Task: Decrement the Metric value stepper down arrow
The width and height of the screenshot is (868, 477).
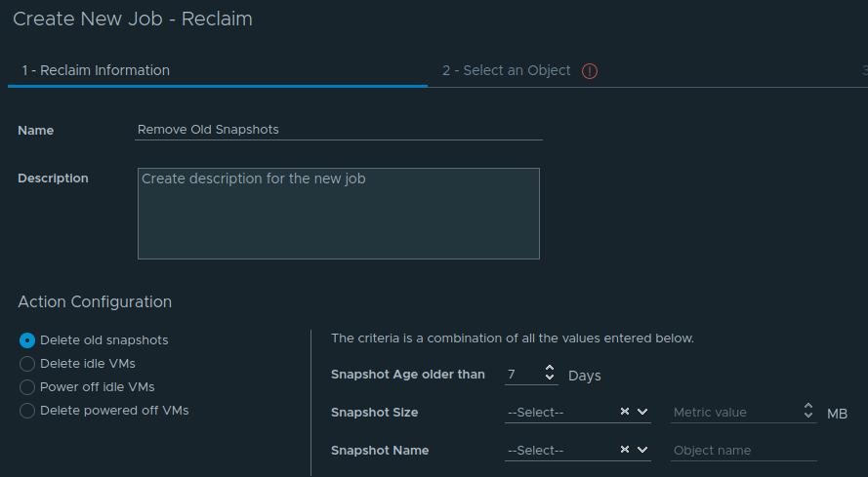Action: tap(808, 415)
